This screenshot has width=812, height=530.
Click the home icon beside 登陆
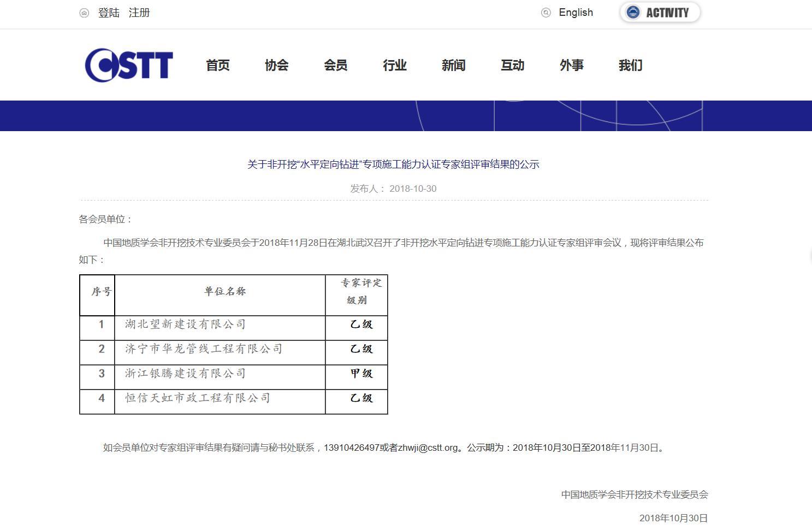coord(84,13)
